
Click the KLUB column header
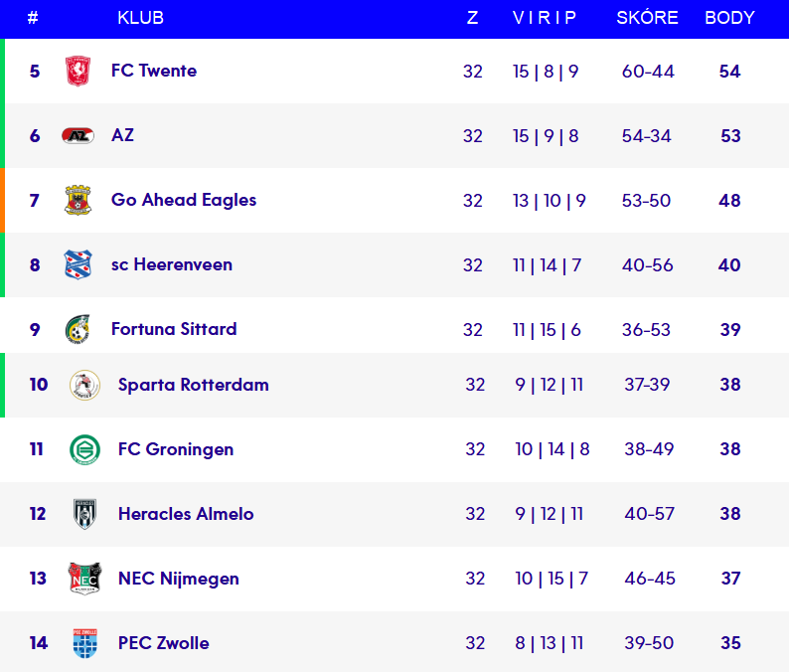[x=141, y=18]
